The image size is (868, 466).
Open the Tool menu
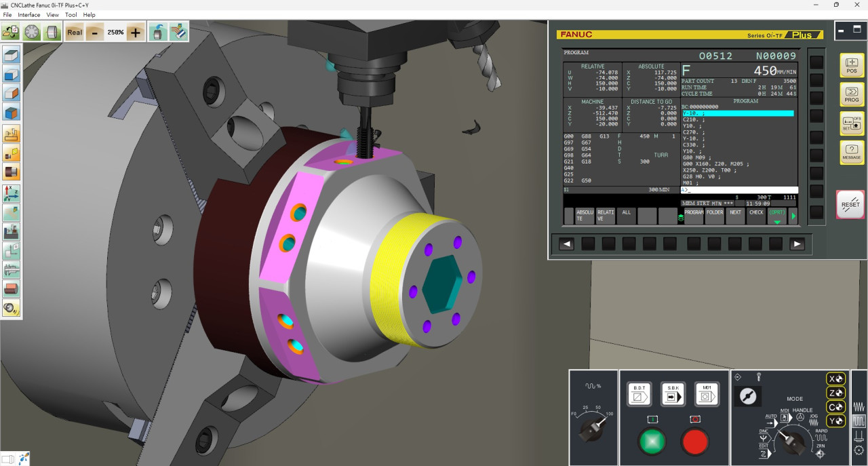(x=71, y=14)
